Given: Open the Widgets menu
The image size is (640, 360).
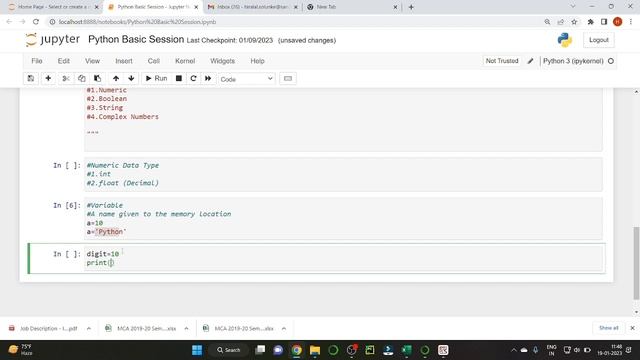Looking at the screenshot, I should [x=222, y=61].
